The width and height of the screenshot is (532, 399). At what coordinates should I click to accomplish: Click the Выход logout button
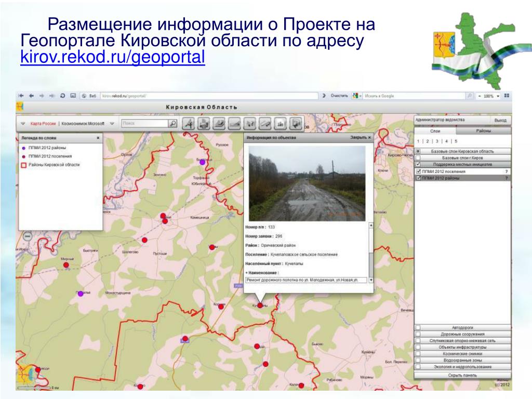click(x=500, y=121)
